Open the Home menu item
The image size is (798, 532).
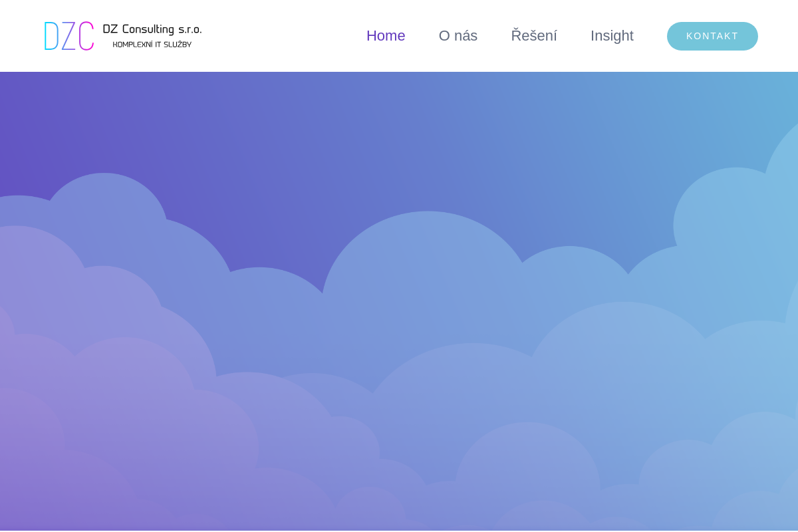point(386,36)
